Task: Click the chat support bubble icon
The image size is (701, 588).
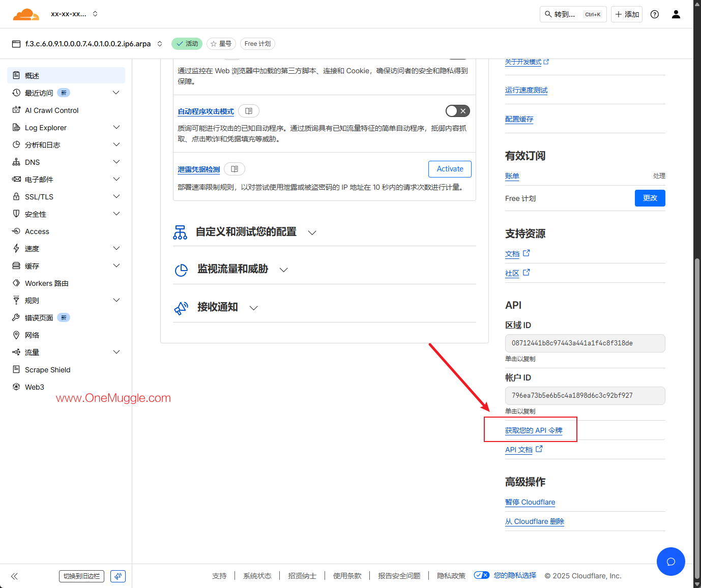Action: pos(671,562)
